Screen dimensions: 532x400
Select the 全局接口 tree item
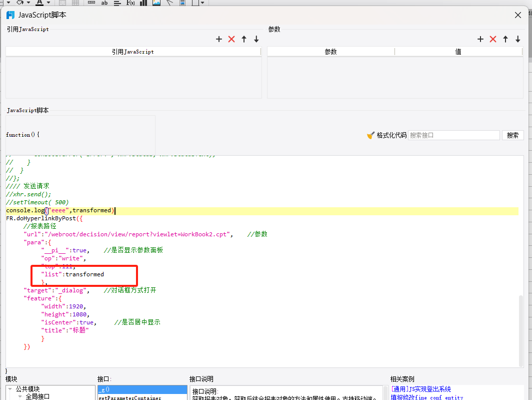[37, 396]
